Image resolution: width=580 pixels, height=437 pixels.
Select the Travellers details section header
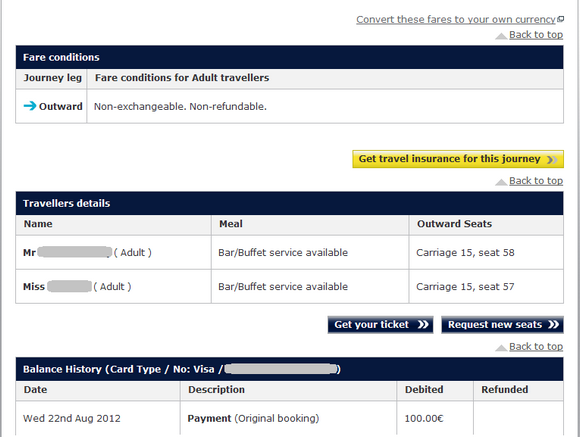pos(290,203)
